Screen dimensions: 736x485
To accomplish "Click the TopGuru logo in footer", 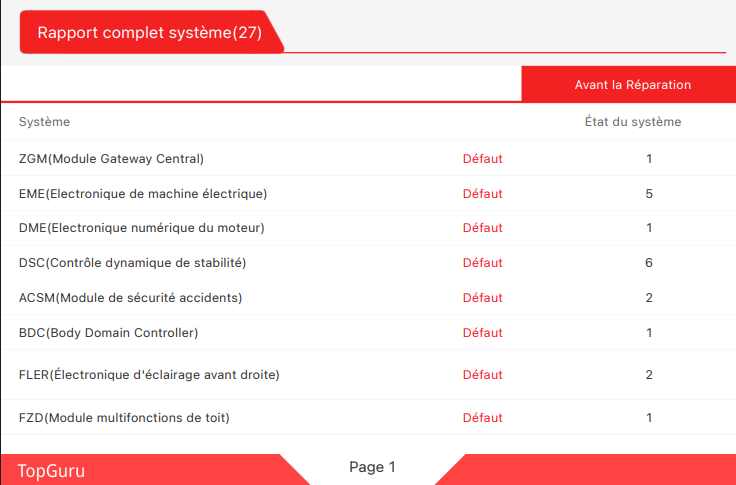I will point(51,470).
